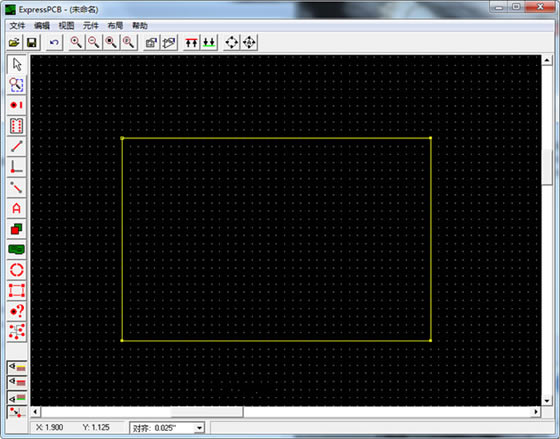Open the 元件 menu
Viewport: 560px width, 439px height.
point(90,26)
